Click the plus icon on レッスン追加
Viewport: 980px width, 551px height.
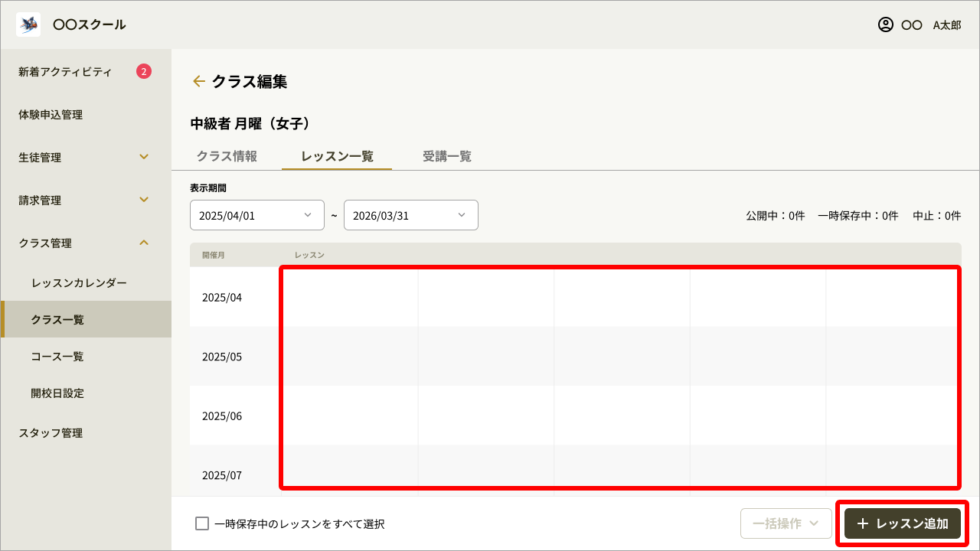(863, 523)
